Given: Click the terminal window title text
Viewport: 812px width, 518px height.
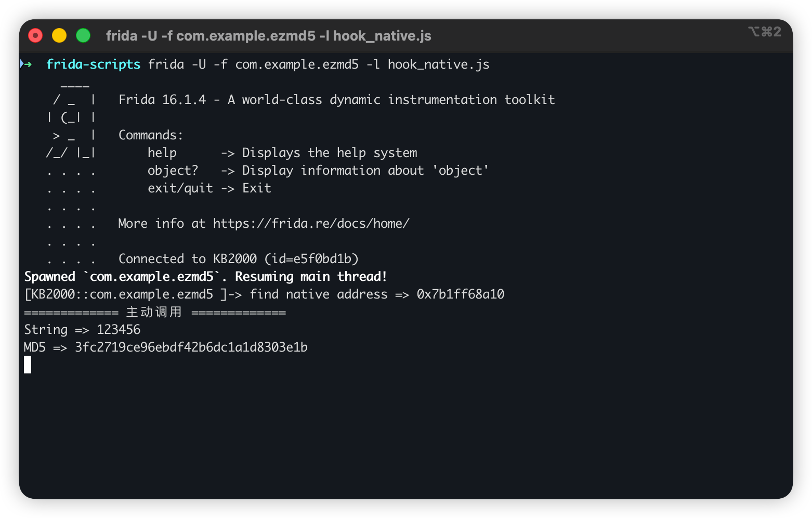Looking at the screenshot, I should click(x=268, y=35).
